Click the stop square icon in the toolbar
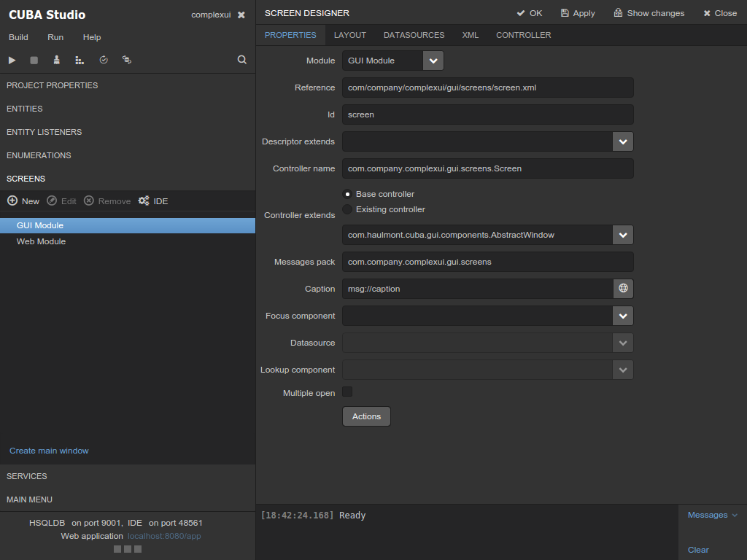The width and height of the screenshot is (747, 560). pyautogui.click(x=34, y=60)
